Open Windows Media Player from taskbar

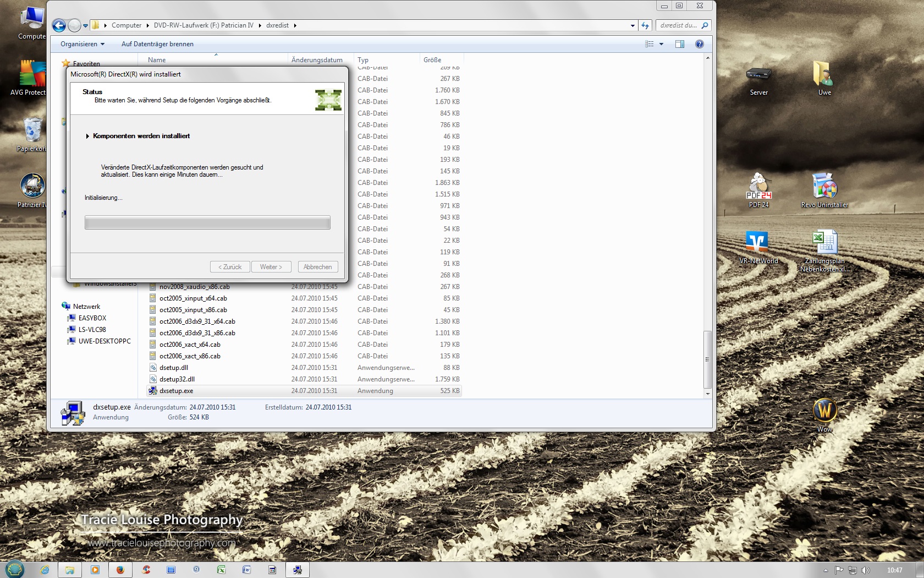tap(95, 570)
